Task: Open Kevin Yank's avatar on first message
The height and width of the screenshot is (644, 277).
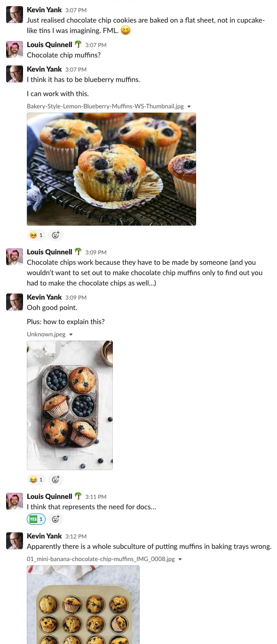Action: point(15,15)
